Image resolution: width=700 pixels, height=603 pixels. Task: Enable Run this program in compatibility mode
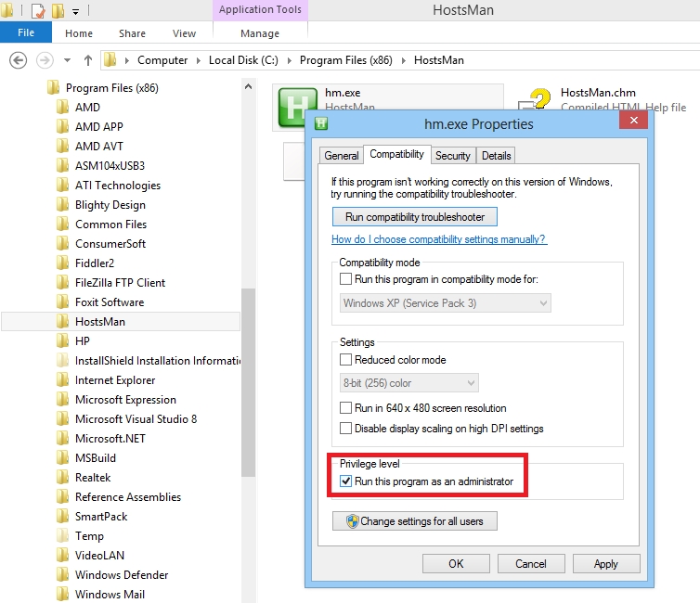click(x=345, y=278)
